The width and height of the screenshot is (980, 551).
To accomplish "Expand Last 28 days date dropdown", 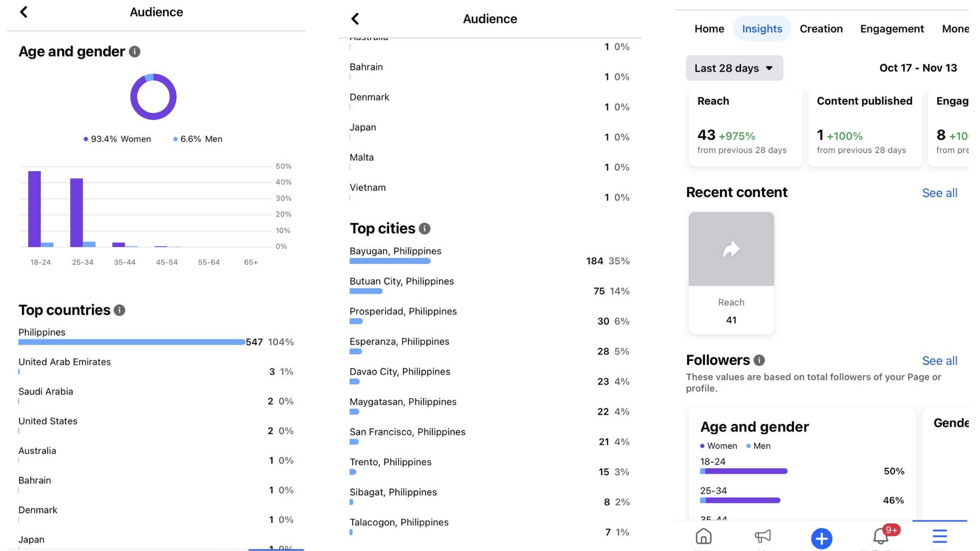I will (734, 68).
